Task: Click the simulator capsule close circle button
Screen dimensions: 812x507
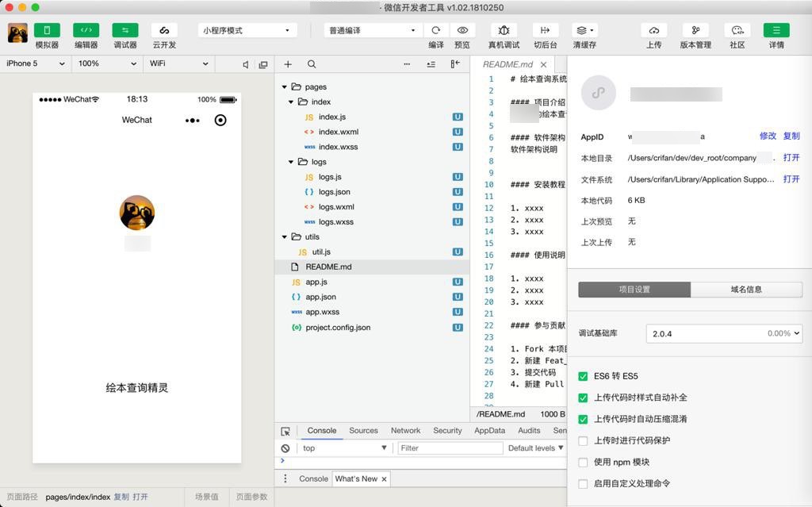Action: (x=220, y=121)
